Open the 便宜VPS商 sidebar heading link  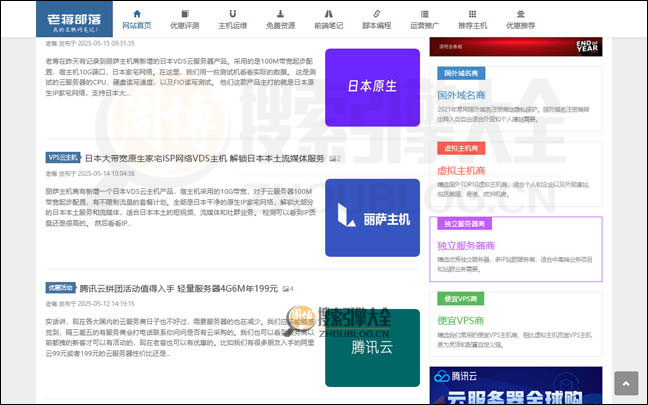point(461,321)
